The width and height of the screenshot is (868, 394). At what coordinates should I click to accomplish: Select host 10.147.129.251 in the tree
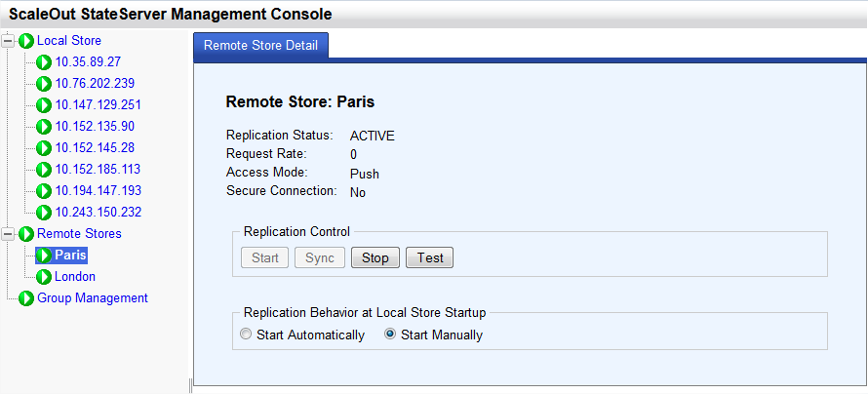tap(98, 105)
